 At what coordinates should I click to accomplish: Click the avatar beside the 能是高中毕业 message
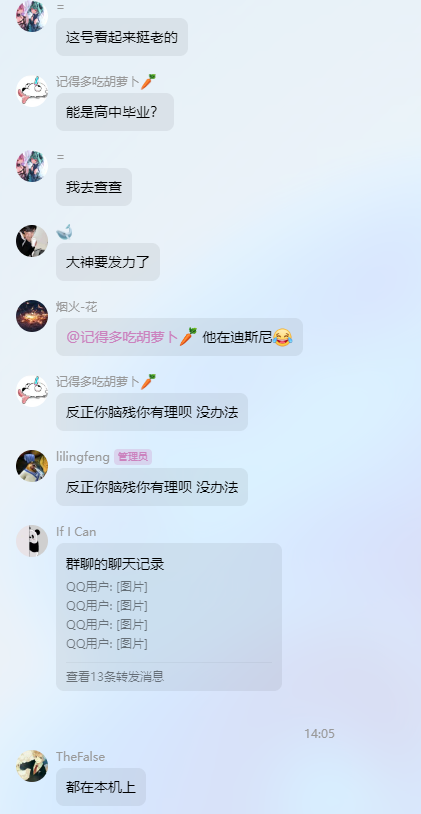tap(32, 91)
